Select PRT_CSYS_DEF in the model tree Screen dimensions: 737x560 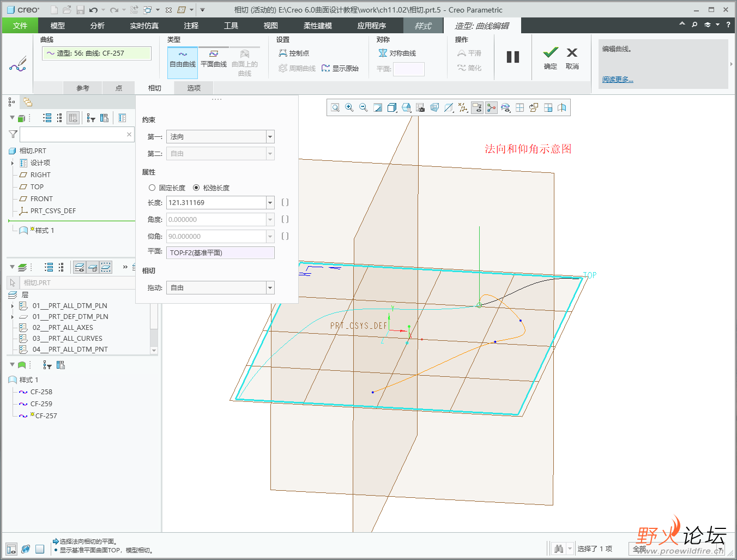pos(53,211)
